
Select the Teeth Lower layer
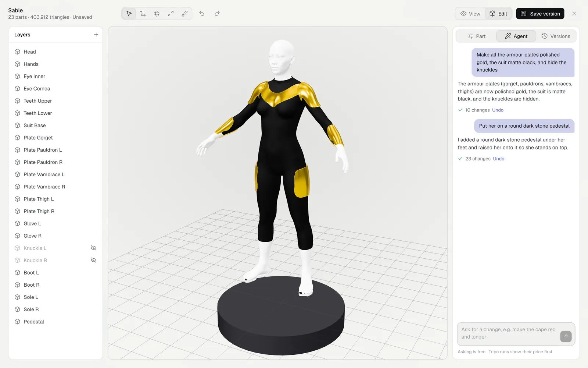click(55, 113)
